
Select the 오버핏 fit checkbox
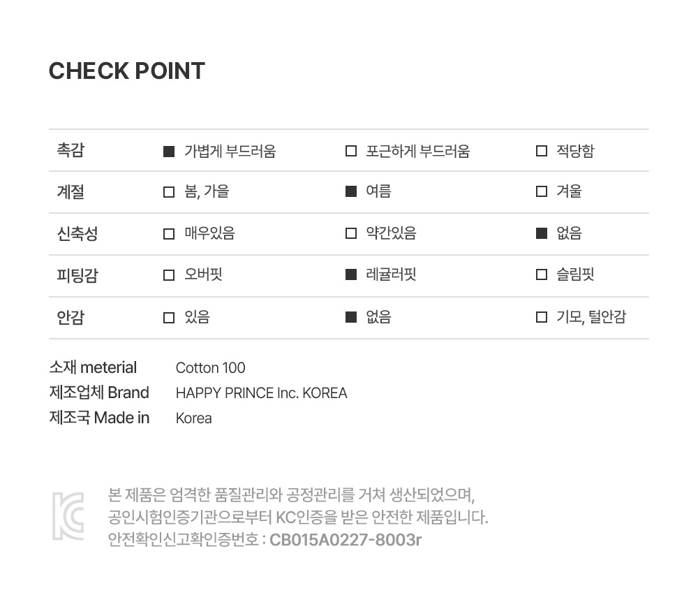(169, 275)
